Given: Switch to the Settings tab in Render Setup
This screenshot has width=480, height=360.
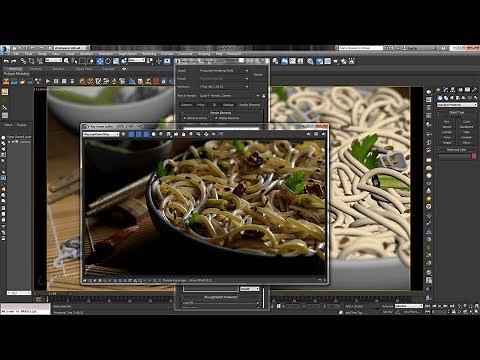Looking at the screenshot, I should pyautogui.click(x=228, y=105).
